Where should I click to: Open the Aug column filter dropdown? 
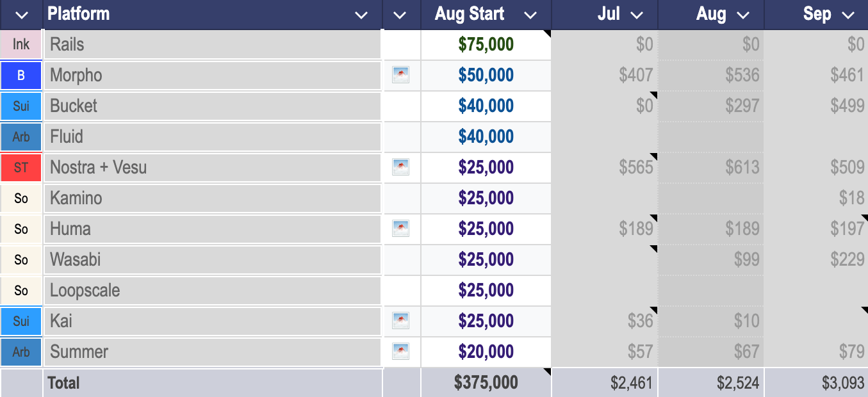(743, 15)
